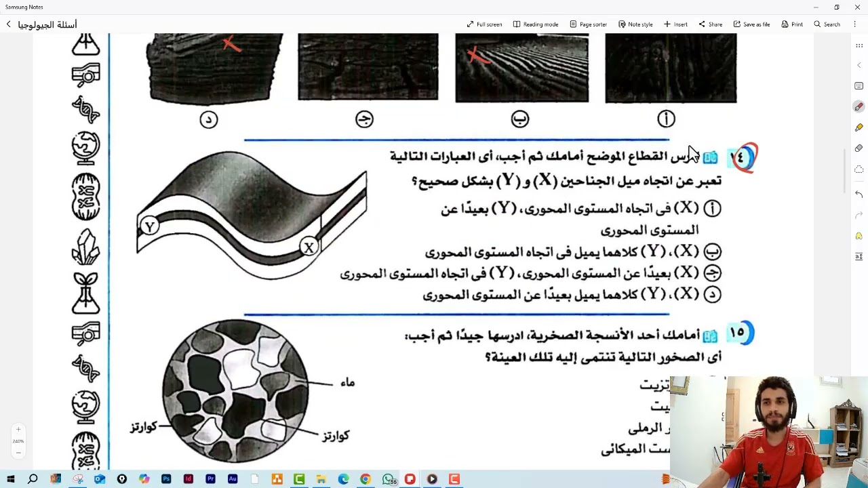Collapse the tool sidebar with the arrow
The image size is (868, 488).
click(x=859, y=66)
